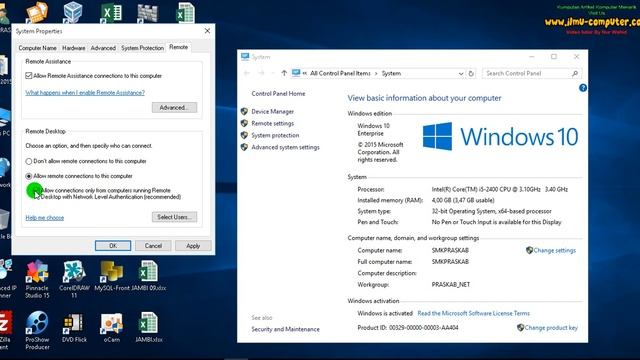Switch to the System Protection tab
Viewport: 640px width, 360px height.
click(x=142, y=48)
